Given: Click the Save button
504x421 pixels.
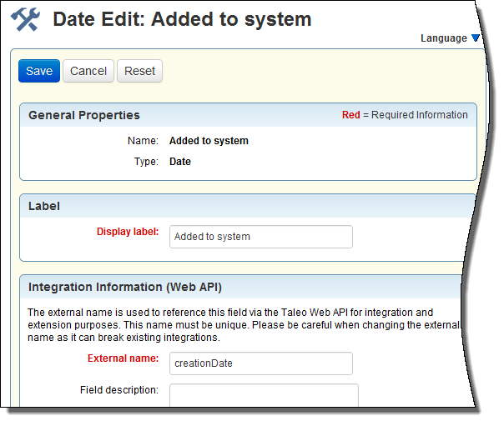Looking at the screenshot, I should point(39,71).
